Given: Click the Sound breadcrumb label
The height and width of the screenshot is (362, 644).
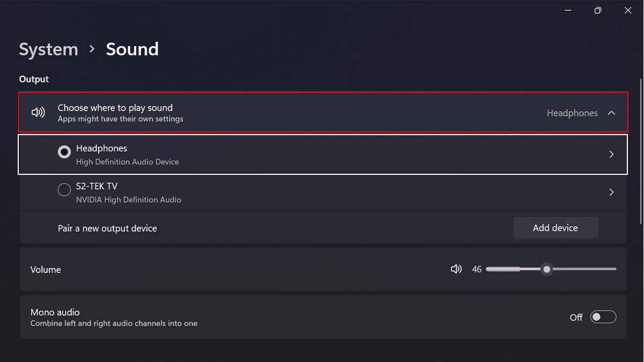Looking at the screenshot, I should click(x=132, y=49).
